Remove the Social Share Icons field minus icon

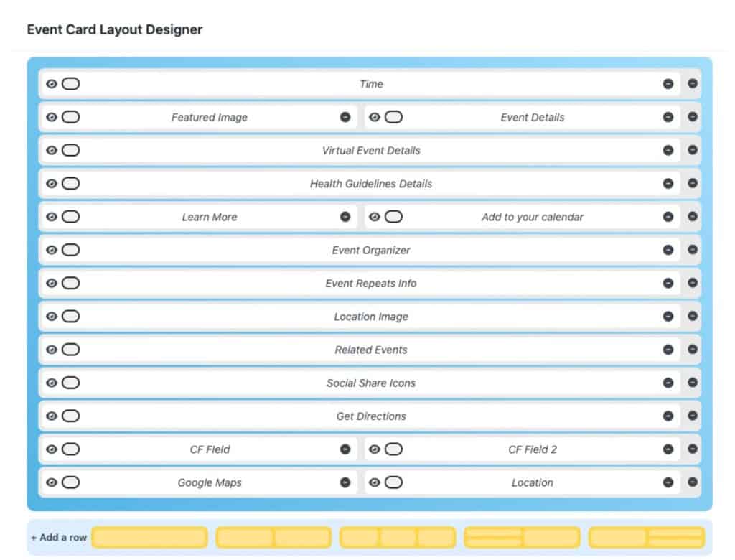(668, 383)
